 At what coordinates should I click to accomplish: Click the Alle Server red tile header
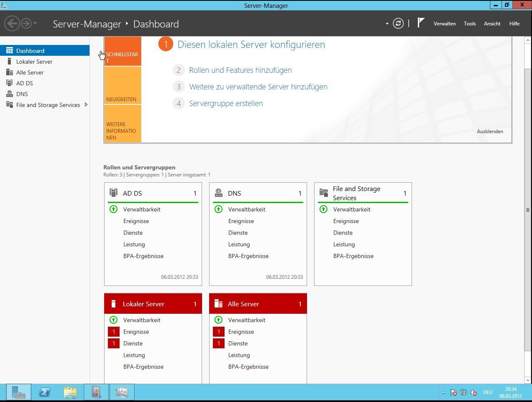pos(258,304)
